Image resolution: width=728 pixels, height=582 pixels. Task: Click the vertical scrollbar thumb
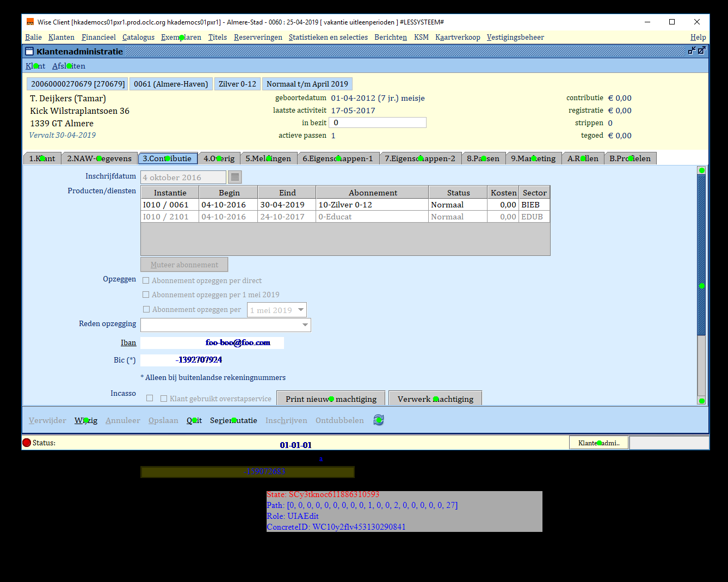tap(702, 255)
